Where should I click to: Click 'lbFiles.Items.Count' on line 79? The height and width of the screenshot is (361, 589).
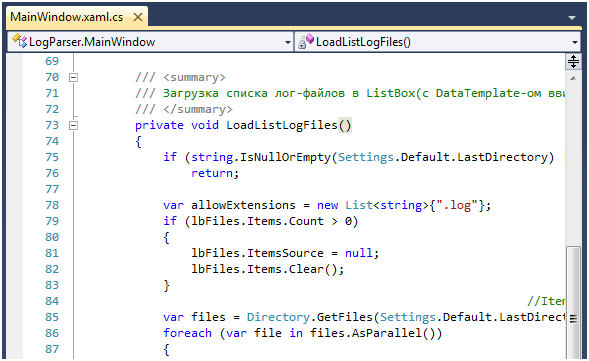click(257, 221)
